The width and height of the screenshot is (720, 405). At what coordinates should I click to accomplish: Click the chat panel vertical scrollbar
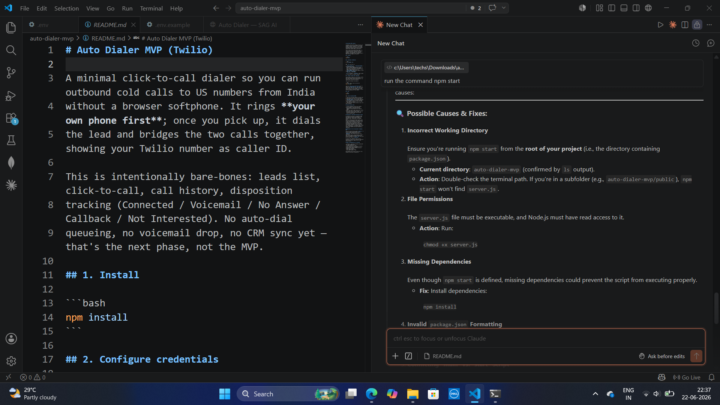click(x=716, y=308)
